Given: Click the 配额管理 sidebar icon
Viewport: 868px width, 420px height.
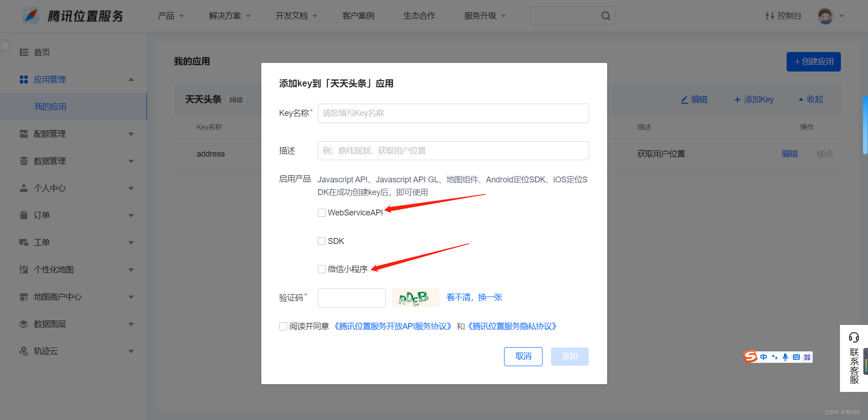Looking at the screenshot, I should 24,134.
